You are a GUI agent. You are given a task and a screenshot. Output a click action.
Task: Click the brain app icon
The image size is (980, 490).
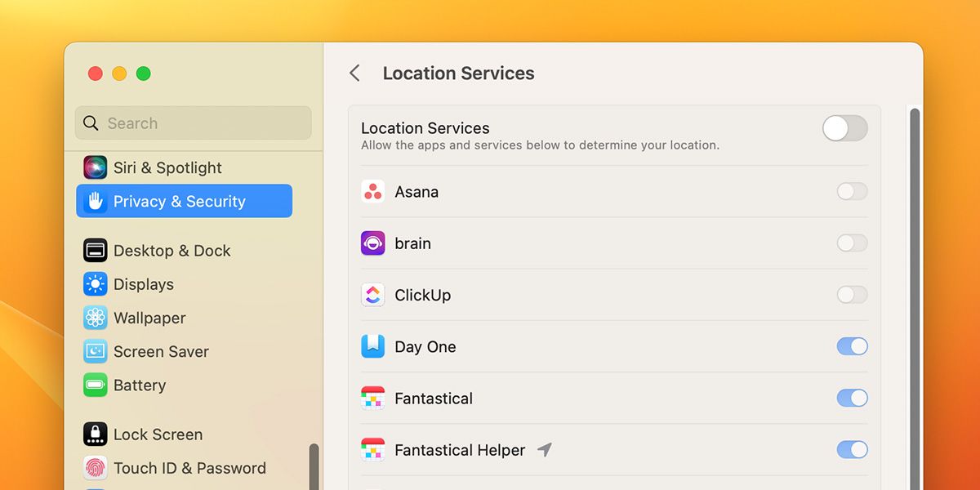373,243
